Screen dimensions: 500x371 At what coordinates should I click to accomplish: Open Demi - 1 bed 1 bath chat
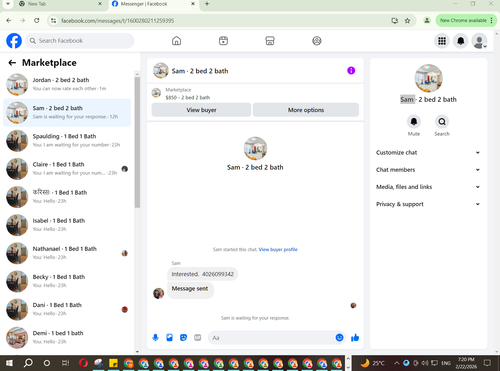67,337
